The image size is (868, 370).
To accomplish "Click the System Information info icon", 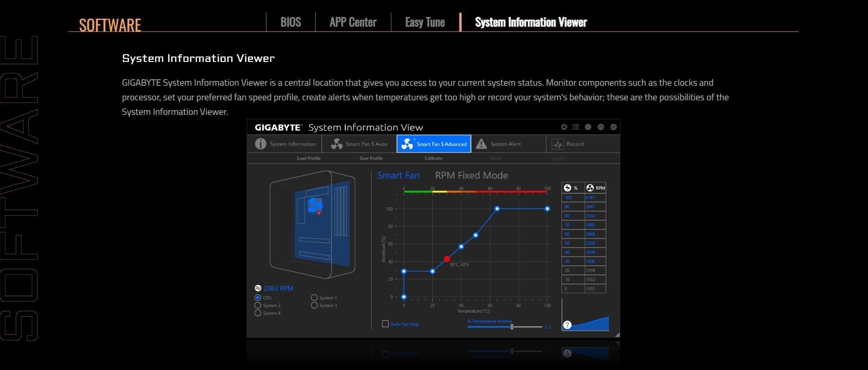I will (260, 144).
